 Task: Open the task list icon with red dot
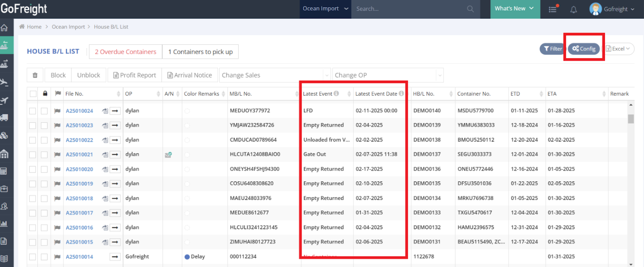[553, 9]
